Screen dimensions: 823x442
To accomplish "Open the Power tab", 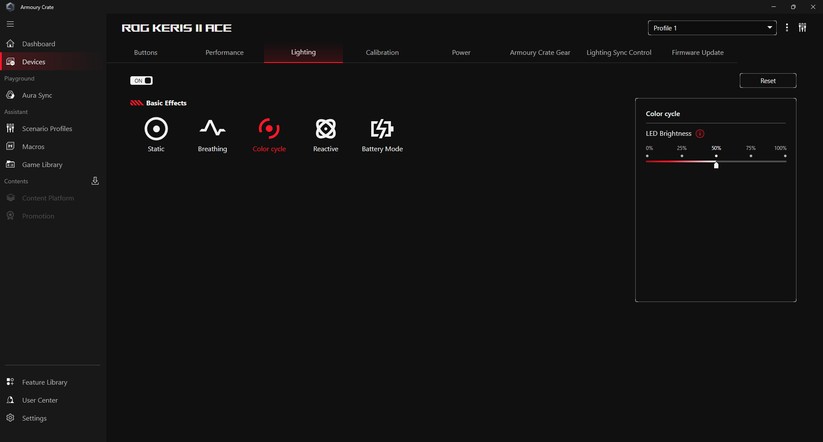I will click(x=461, y=52).
